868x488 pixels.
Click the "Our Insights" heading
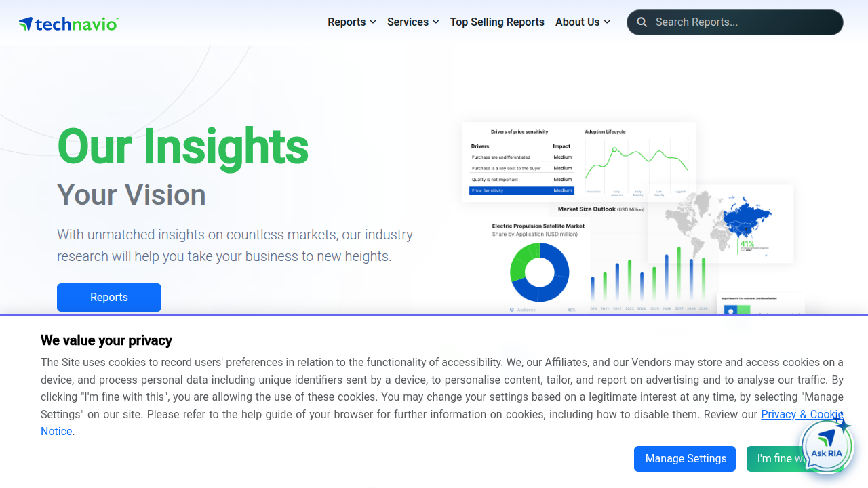[183, 146]
